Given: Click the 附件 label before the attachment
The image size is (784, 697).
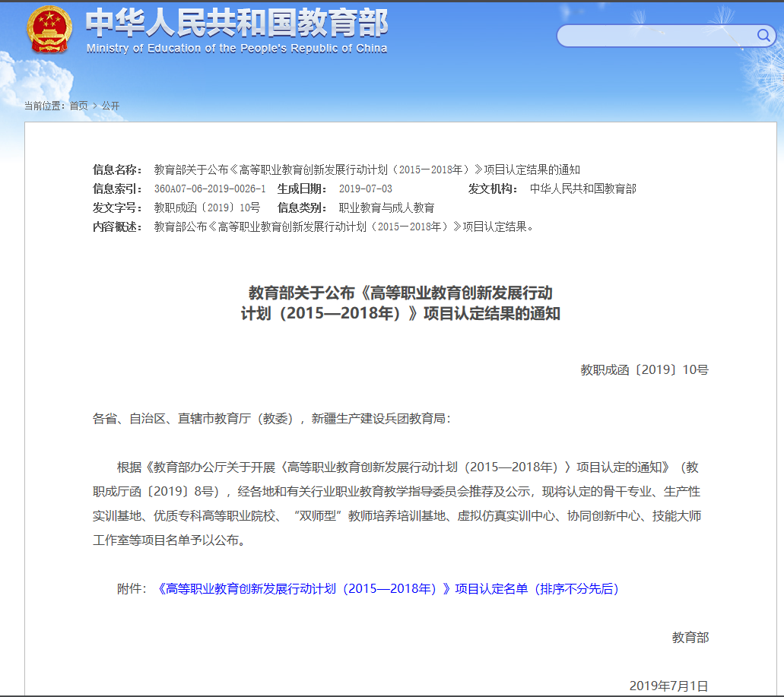Looking at the screenshot, I should point(131,589).
